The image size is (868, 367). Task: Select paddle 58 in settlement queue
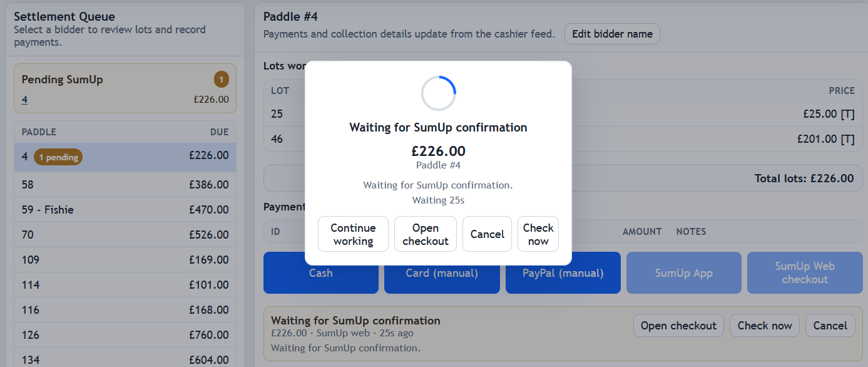[x=125, y=185]
